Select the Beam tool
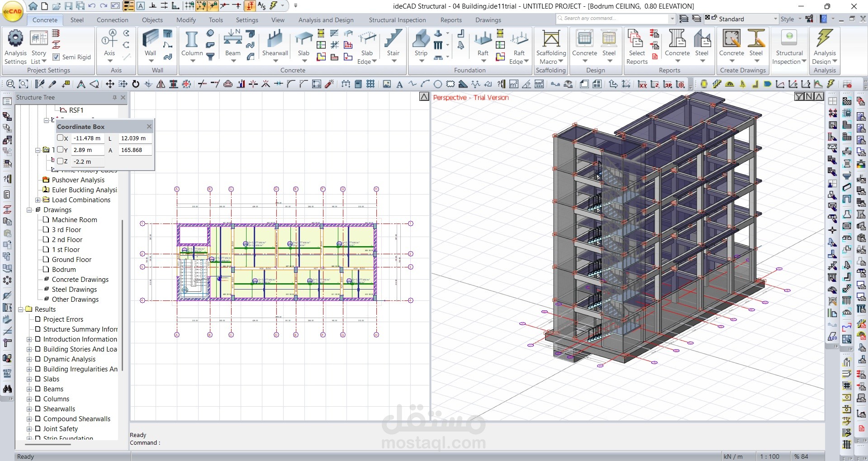 pos(232,43)
